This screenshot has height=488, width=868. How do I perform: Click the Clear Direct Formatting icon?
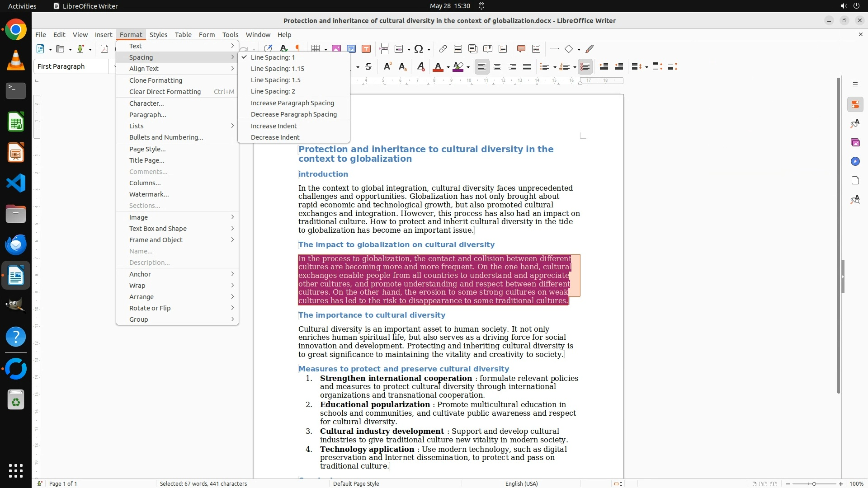tap(420, 67)
